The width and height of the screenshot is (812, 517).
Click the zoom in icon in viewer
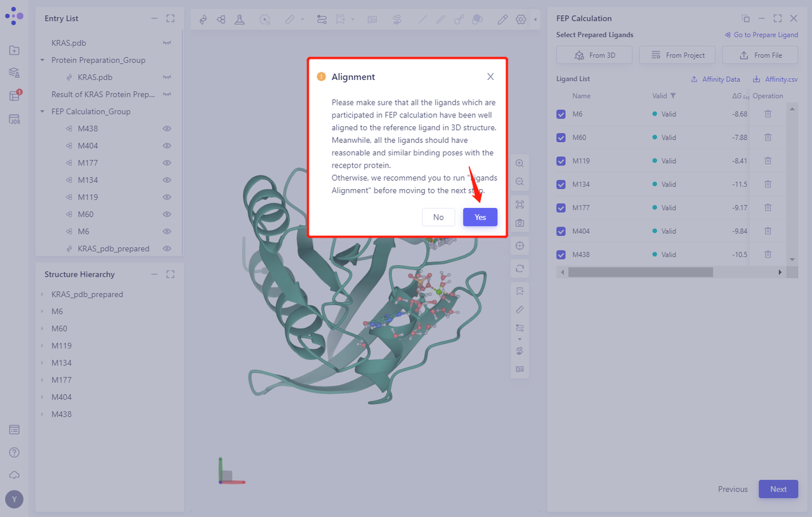point(520,163)
